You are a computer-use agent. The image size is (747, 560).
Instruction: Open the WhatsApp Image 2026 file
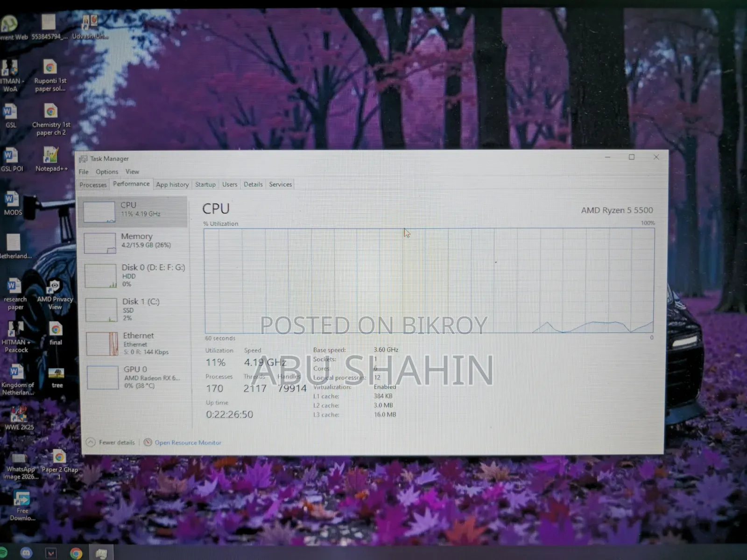tap(20, 466)
